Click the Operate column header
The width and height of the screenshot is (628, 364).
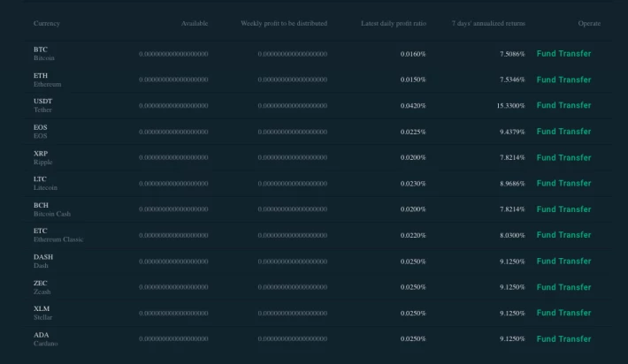tap(589, 23)
